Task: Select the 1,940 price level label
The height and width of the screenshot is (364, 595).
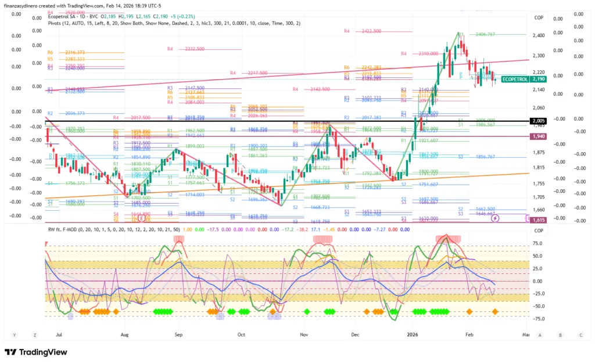Action: click(537, 136)
